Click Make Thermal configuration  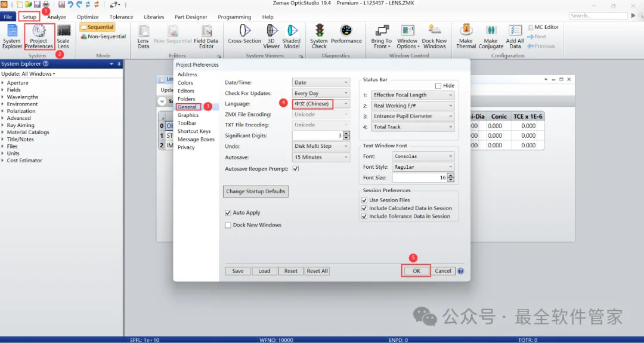pyautogui.click(x=466, y=36)
